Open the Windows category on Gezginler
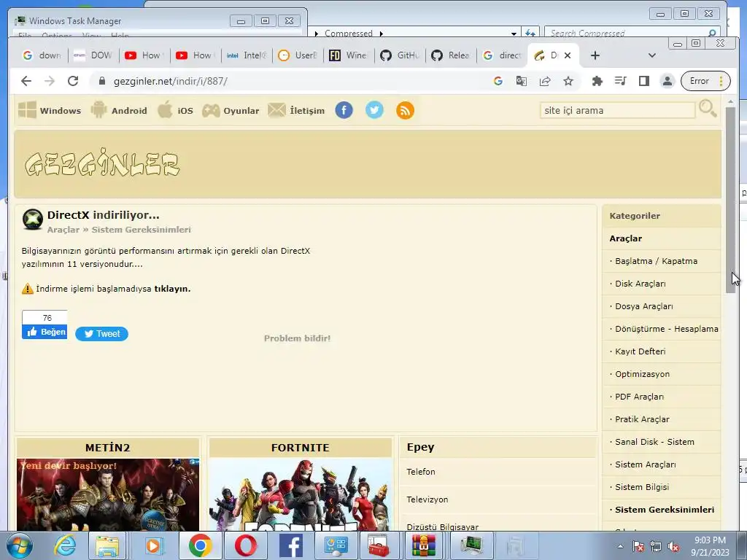 pos(50,111)
